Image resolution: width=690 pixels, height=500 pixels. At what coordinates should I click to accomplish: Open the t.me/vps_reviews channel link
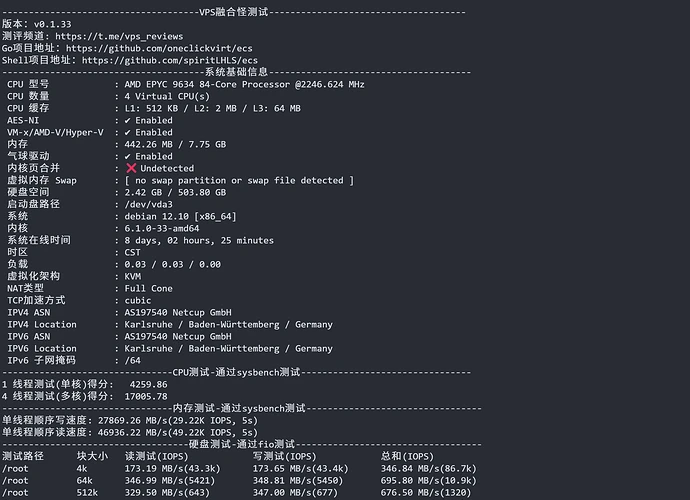(119, 36)
